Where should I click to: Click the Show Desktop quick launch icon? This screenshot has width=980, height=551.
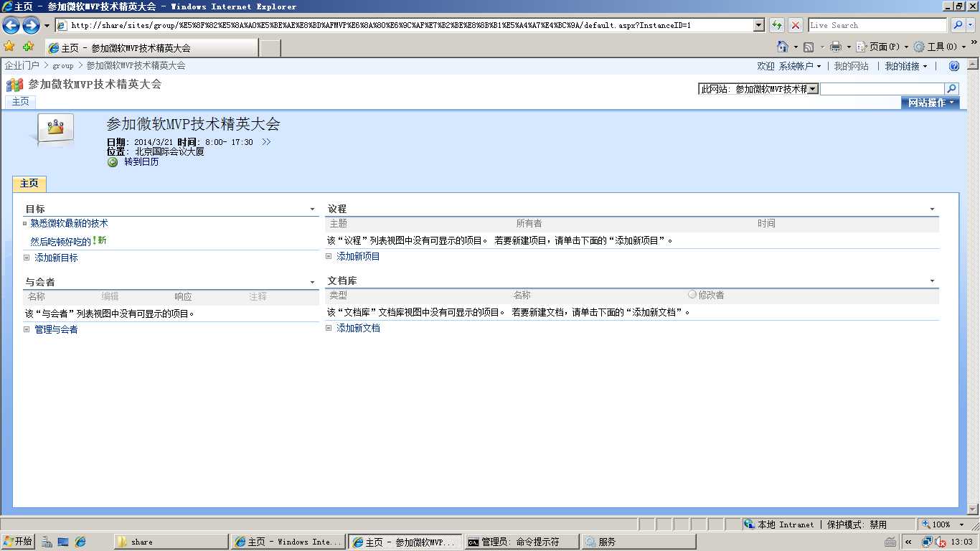point(63,542)
